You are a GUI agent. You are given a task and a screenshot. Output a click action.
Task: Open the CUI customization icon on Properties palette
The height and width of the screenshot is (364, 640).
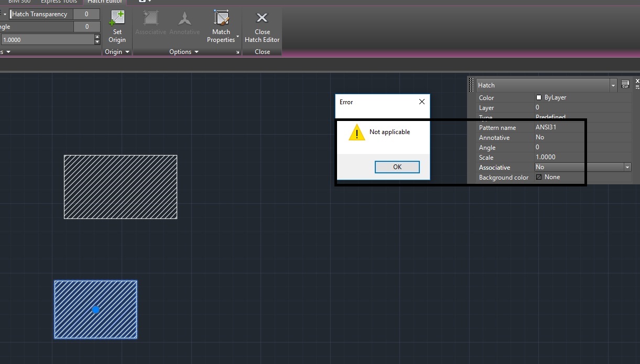tap(625, 83)
